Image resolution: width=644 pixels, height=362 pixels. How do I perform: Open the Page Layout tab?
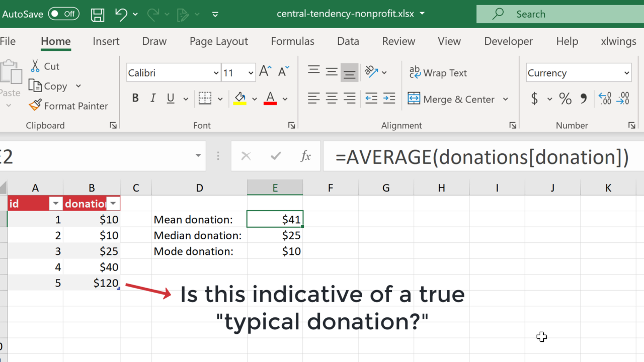[219, 41]
